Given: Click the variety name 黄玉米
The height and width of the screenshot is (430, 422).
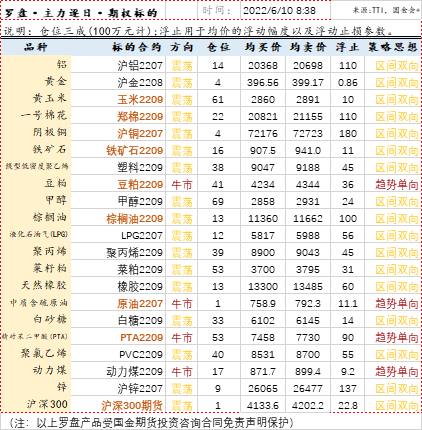Looking at the screenshot, I should pyautogui.click(x=50, y=98).
